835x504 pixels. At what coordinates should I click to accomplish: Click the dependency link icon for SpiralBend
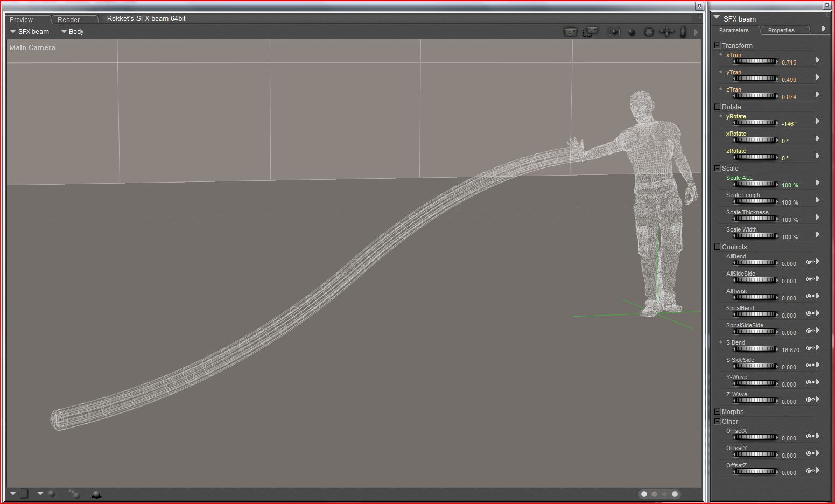click(810, 313)
